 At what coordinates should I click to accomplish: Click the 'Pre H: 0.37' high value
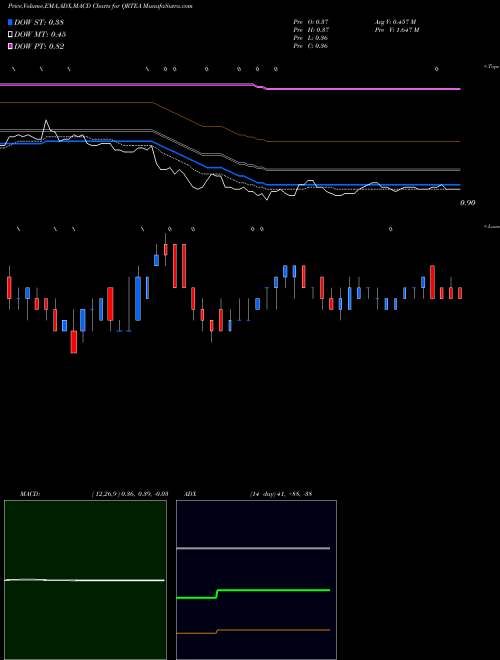pos(311,30)
